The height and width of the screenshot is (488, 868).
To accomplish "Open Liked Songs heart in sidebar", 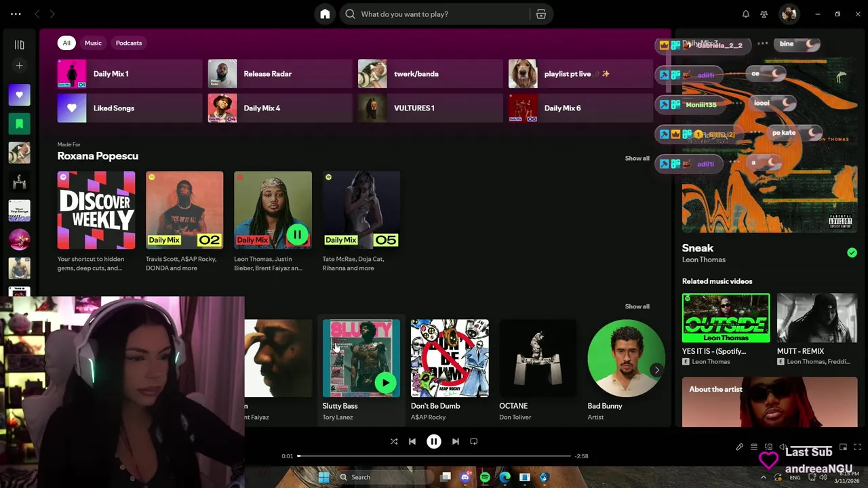I will click(19, 95).
